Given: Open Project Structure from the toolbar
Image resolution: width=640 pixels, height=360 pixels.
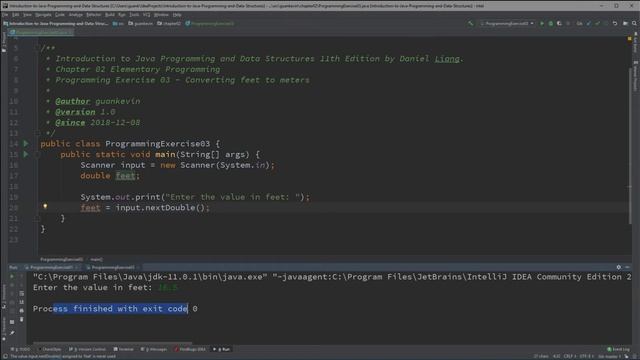Looking at the screenshot, I should click(x=625, y=24).
